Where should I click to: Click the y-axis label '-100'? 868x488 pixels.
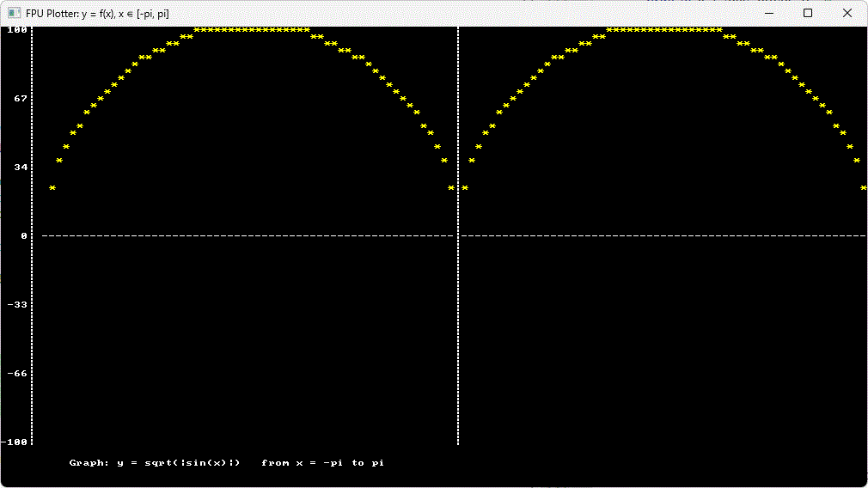pos(14,442)
